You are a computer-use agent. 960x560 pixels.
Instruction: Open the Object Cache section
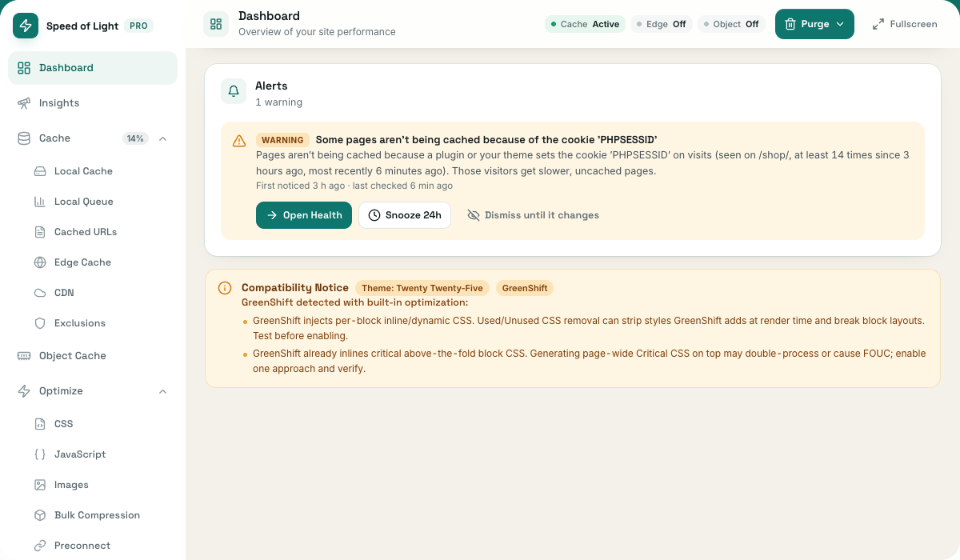[93, 356]
